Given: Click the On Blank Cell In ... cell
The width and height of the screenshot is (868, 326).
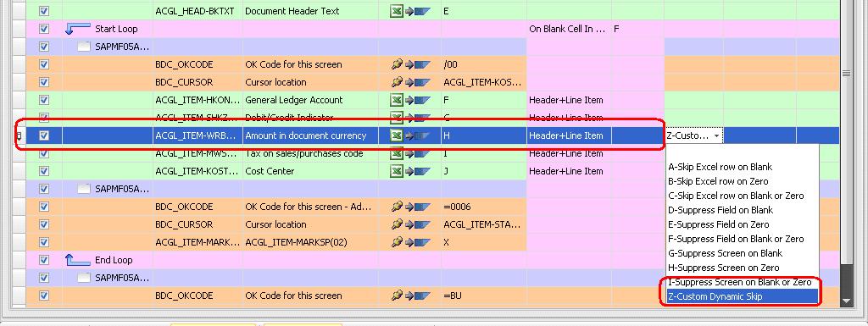Looking at the screenshot, I should click(569, 29).
